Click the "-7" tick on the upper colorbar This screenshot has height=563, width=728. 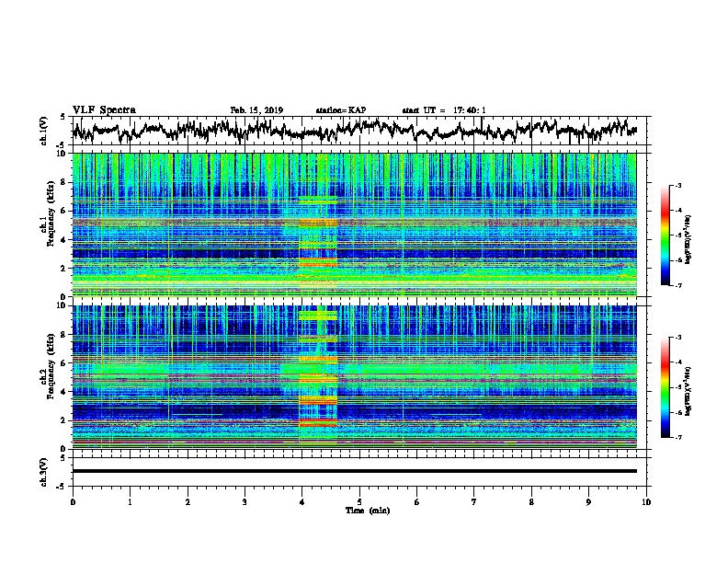click(678, 285)
